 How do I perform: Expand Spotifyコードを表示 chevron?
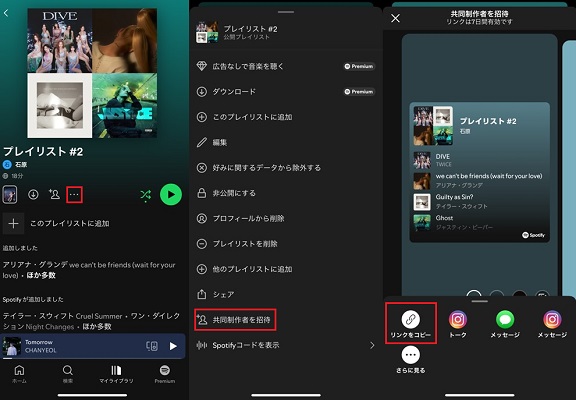click(x=372, y=345)
